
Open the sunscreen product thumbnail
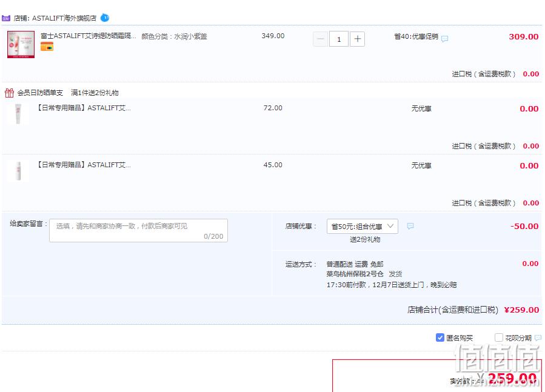[x=21, y=44]
